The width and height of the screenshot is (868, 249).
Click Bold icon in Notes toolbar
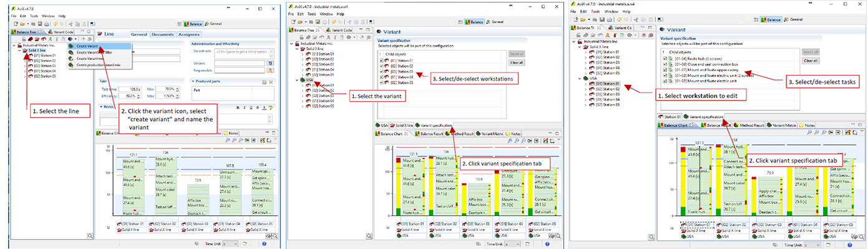click(238, 107)
